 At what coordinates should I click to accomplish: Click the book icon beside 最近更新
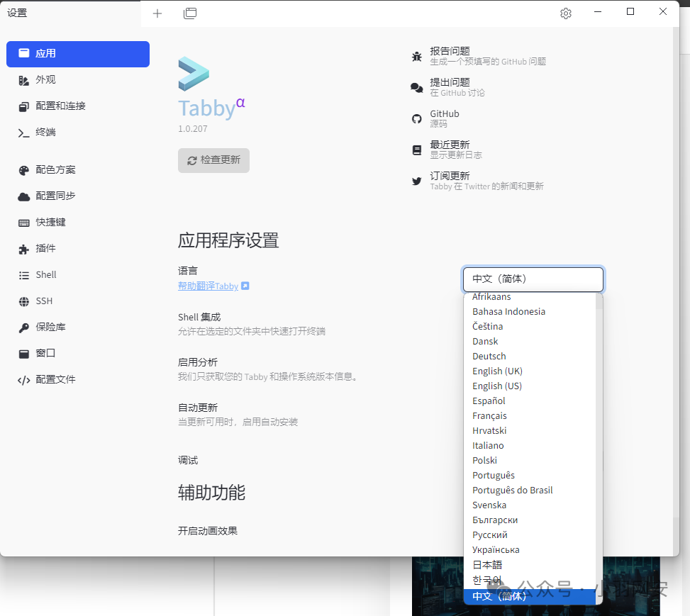tap(417, 150)
